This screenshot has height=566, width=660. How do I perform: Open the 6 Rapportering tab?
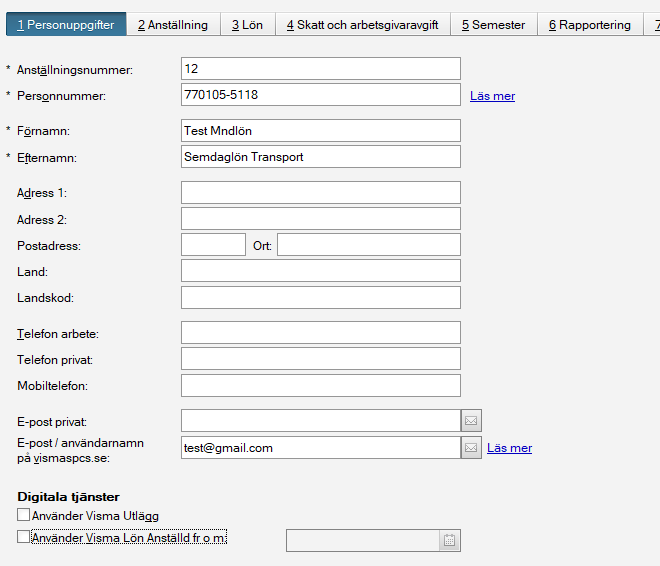click(x=590, y=25)
